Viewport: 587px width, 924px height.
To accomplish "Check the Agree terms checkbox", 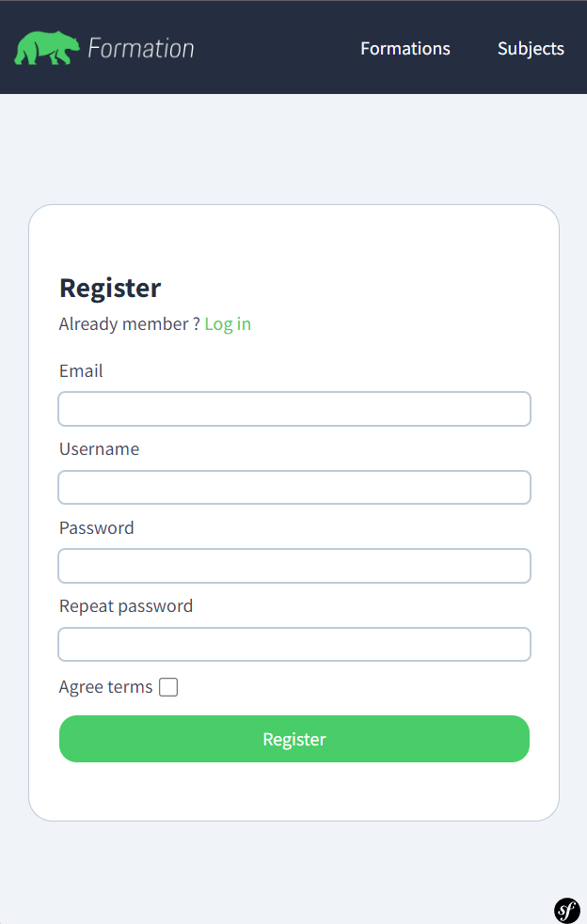I will (167, 686).
